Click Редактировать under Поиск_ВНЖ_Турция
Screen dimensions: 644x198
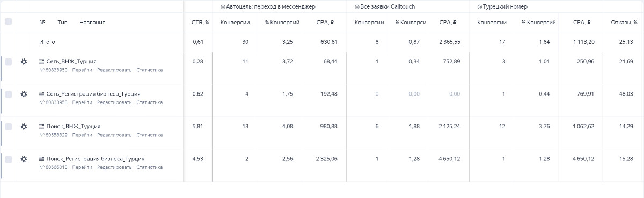click(x=114, y=135)
